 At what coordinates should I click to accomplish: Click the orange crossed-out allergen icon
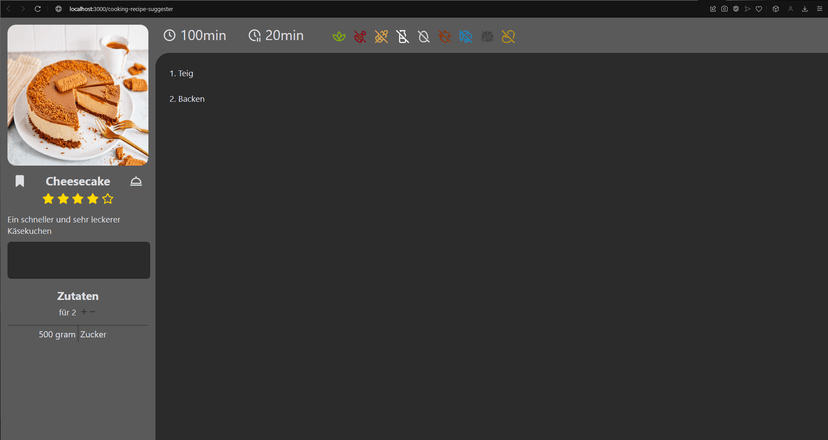tap(444, 37)
